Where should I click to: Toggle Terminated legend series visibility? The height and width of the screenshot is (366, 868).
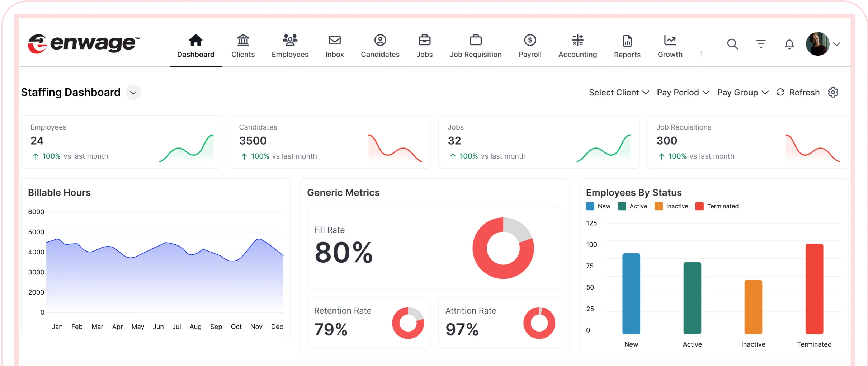[x=717, y=206]
